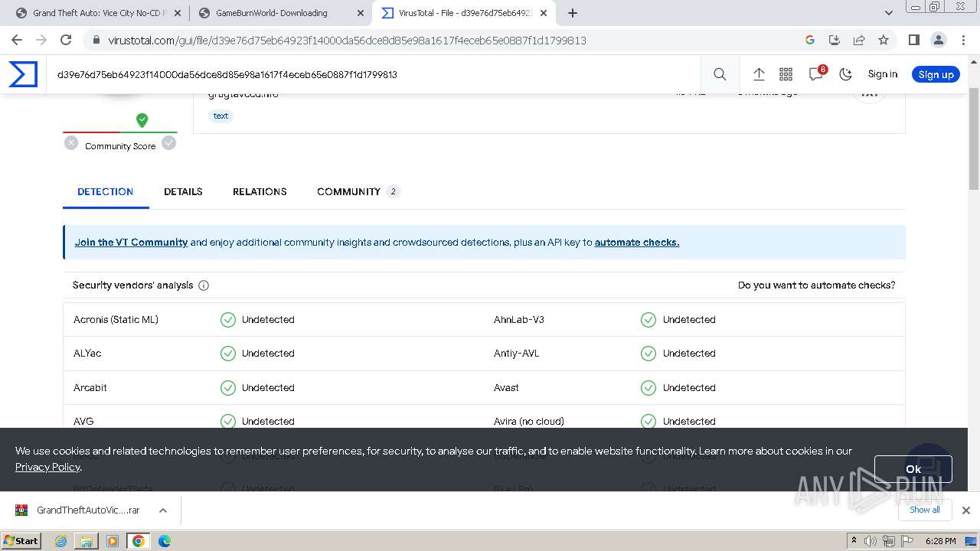The width and height of the screenshot is (980, 551).
Task: Click the Undetected check icon for AhnLab-V3
Action: (648, 320)
